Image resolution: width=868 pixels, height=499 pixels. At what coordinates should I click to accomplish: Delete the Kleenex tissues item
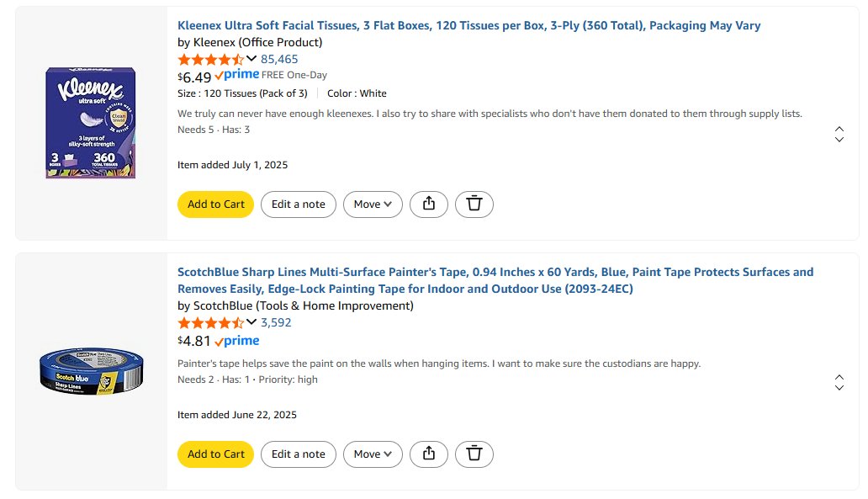click(474, 204)
